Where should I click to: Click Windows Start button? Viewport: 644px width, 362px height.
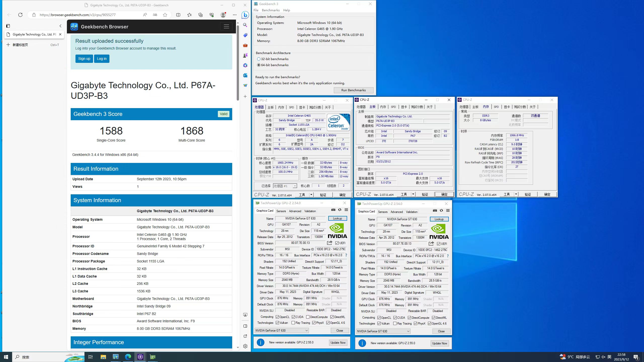[6, 357]
